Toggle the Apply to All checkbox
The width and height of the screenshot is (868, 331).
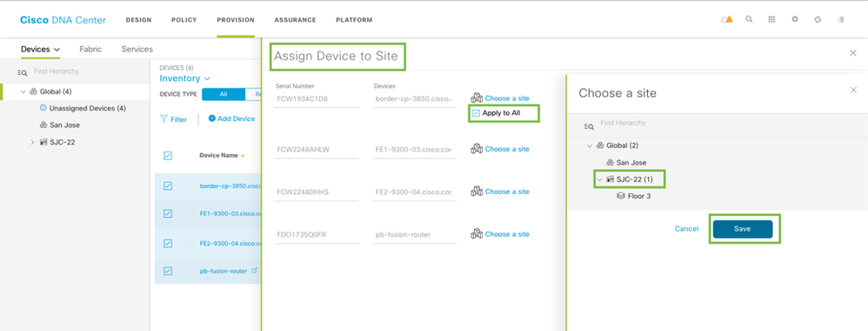tap(476, 113)
